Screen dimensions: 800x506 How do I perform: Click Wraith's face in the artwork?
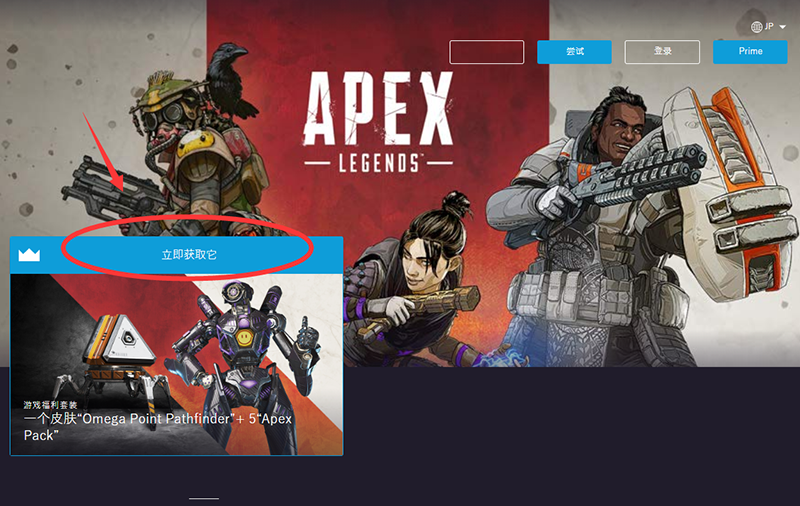tap(423, 260)
